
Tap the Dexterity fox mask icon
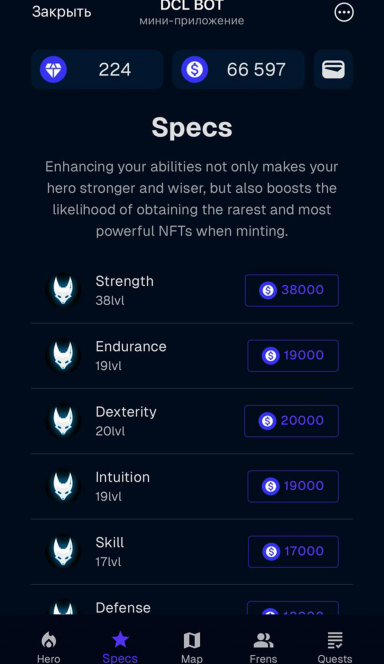point(63,421)
